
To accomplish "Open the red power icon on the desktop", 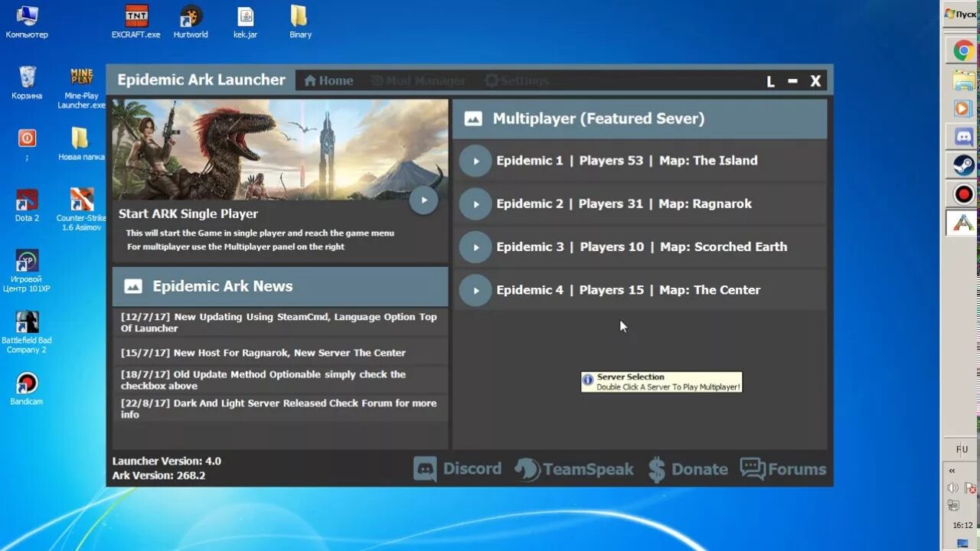I will (27, 139).
